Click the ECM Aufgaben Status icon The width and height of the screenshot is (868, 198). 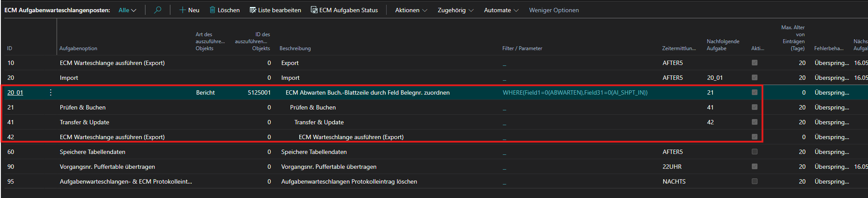coord(314,10)
